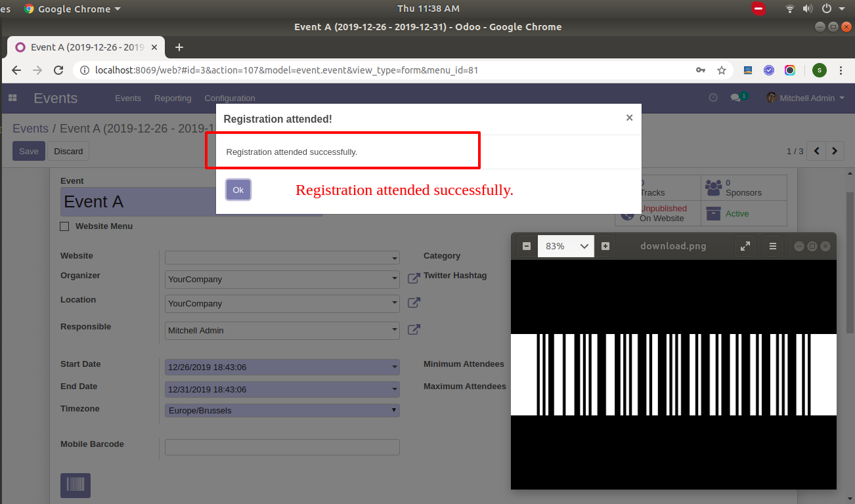Click the Chrome back arrow
The height and width of the screenshot is (504, 855).
click(16, 70)
